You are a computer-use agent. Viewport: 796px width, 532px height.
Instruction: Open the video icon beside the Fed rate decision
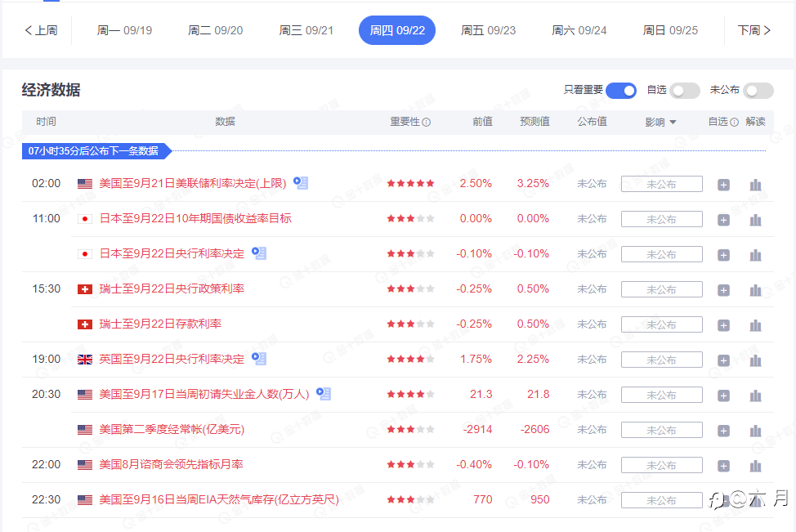(x=301, y=183)
